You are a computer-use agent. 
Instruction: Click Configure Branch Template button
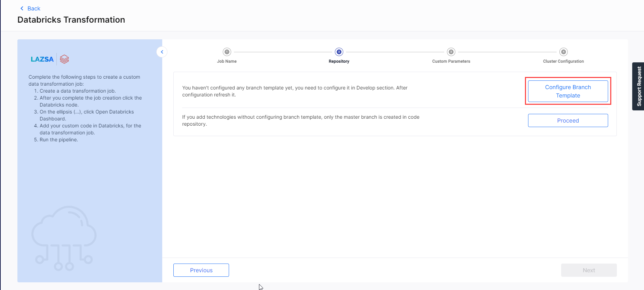pyautogui.click(x=568, y=91)
